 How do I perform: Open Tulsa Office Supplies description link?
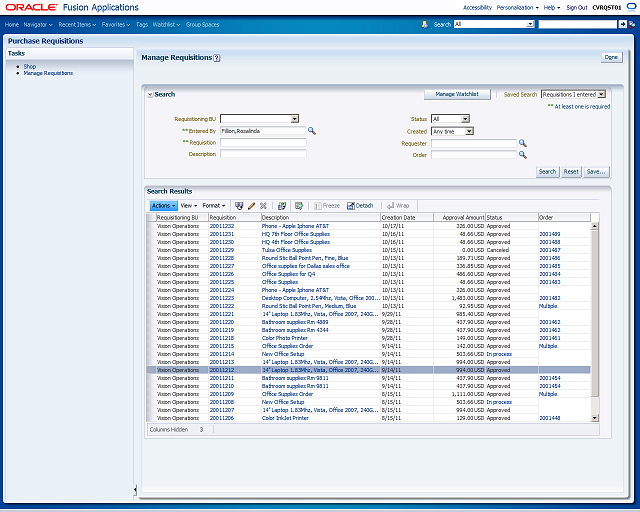coord(287,250)
